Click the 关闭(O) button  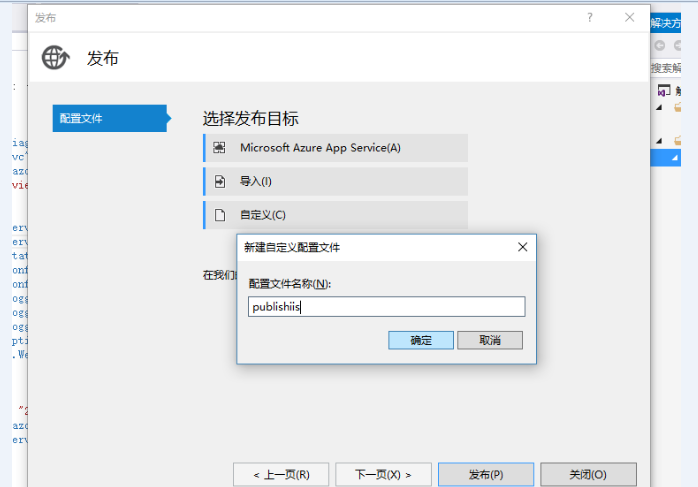click(588, 475)
